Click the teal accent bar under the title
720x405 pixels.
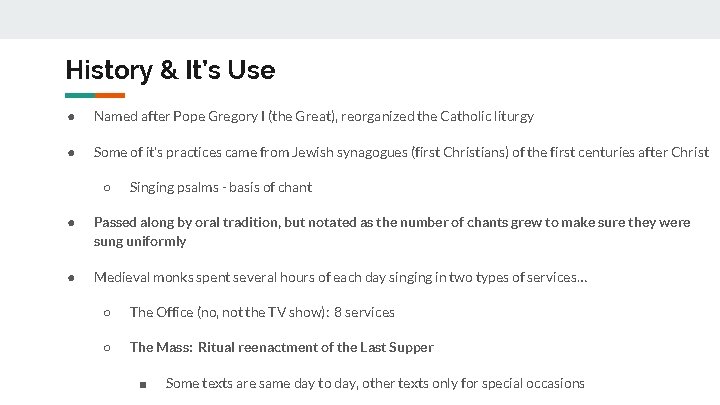click(80, 96)
